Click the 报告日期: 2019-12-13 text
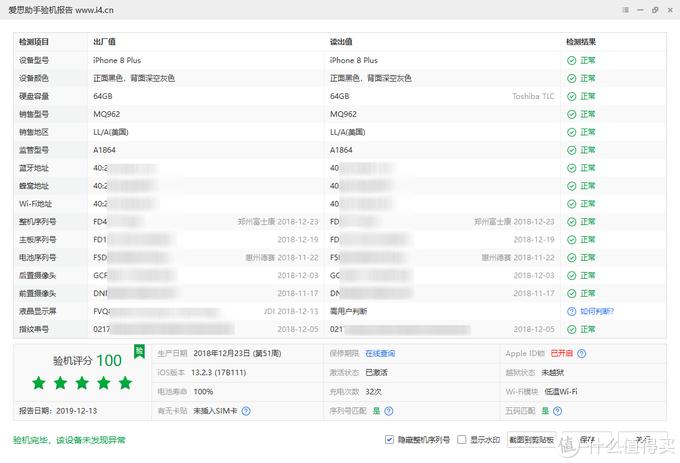Image resolution: width=680 pixels, height=463 pixels. click(x=58, y=411)
